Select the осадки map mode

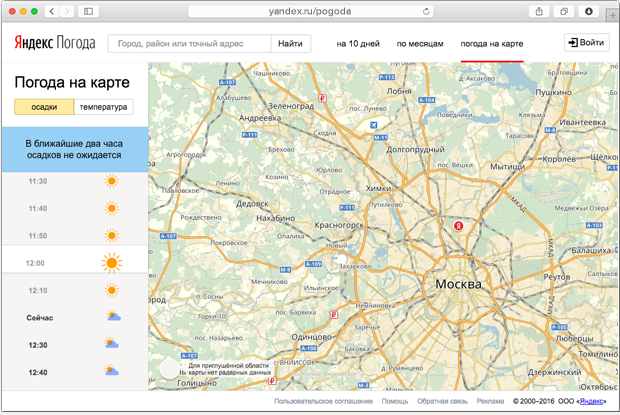click(44, 107)
